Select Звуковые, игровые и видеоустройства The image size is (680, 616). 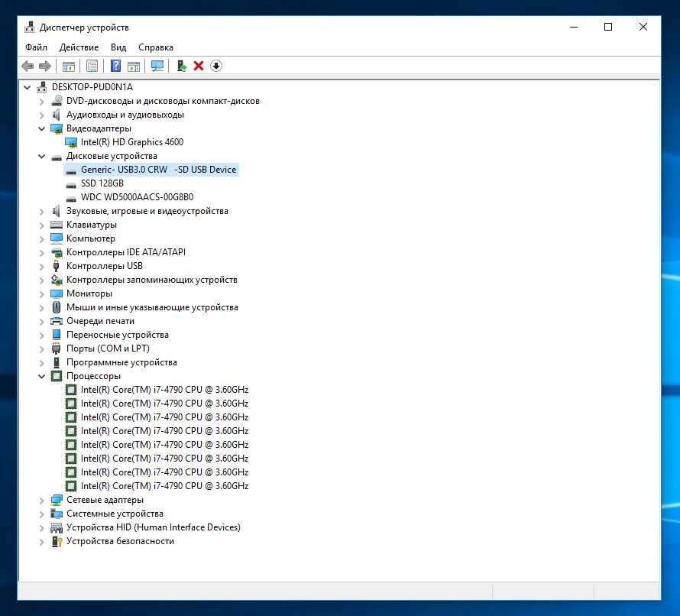(147, 211)
